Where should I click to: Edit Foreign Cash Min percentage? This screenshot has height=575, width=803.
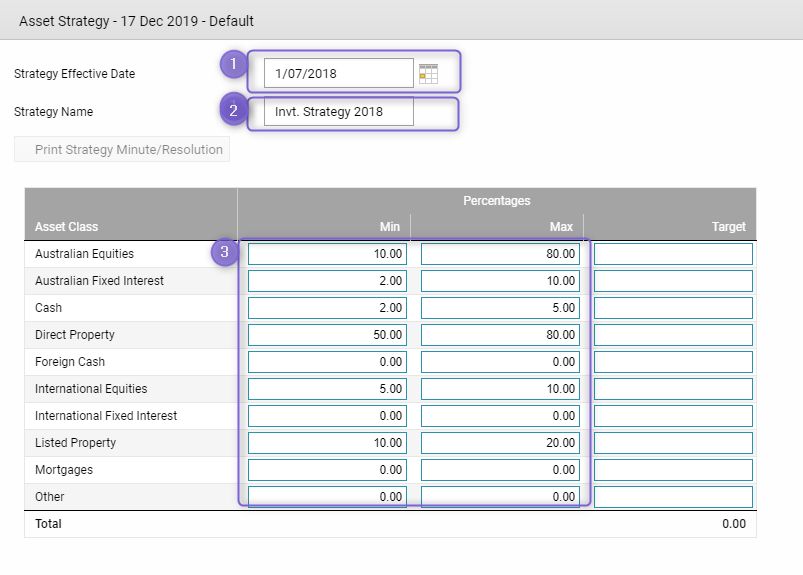[x=327, y=362]
